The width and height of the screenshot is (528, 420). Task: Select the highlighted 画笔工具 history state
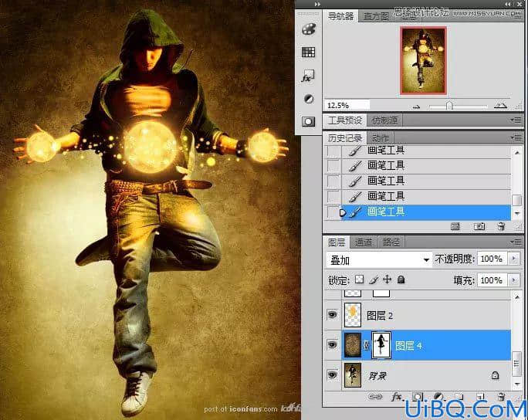pyautogui.click(x=426, y=212)
